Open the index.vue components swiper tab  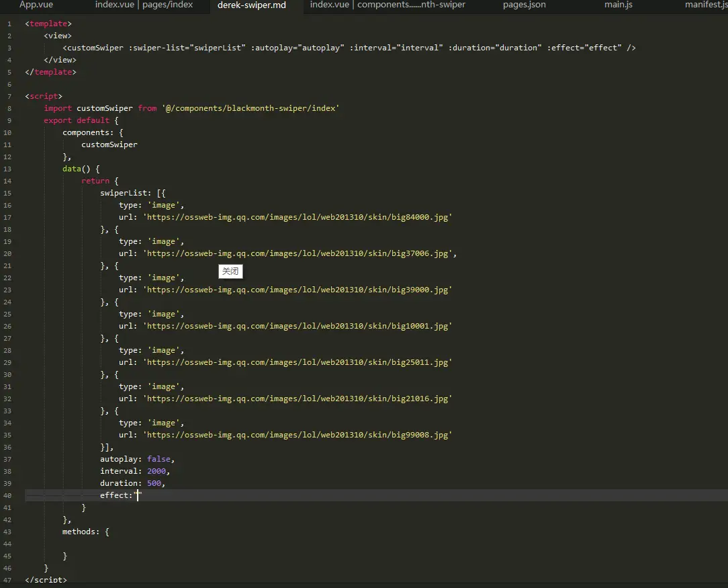(388, 5)
